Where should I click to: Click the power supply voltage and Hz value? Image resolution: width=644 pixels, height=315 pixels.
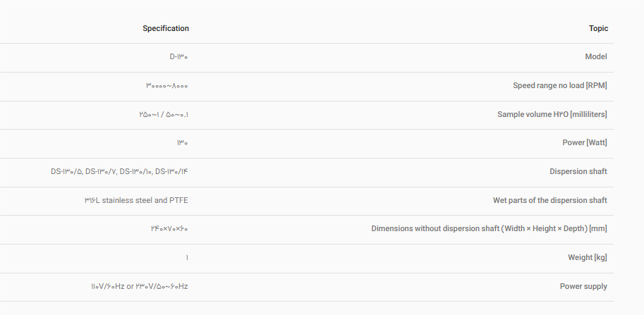coord(140,287)
